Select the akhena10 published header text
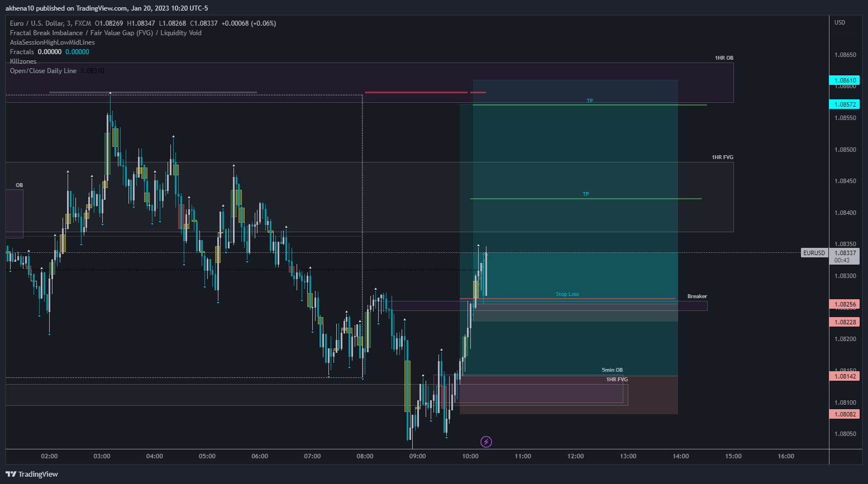Image resolution: width=868 pixels, height=484 pixels. [107, 8]
